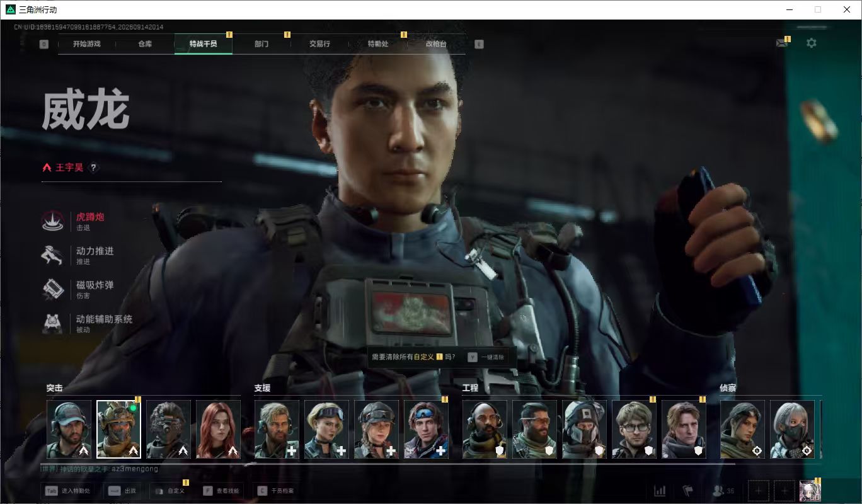
Task: Open the bar chart statistics icon
Action: tap(660, 490)
